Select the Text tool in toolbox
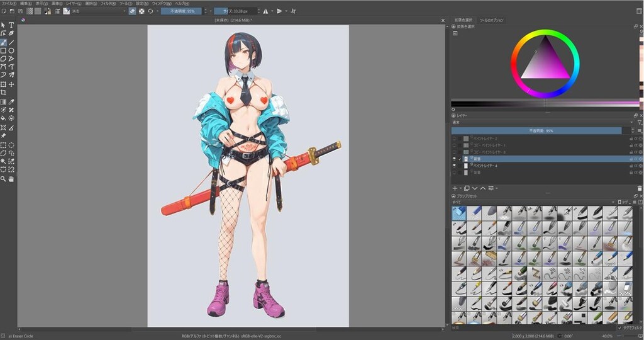The height and width of the screenshot is (340, 644). (11, 25)
